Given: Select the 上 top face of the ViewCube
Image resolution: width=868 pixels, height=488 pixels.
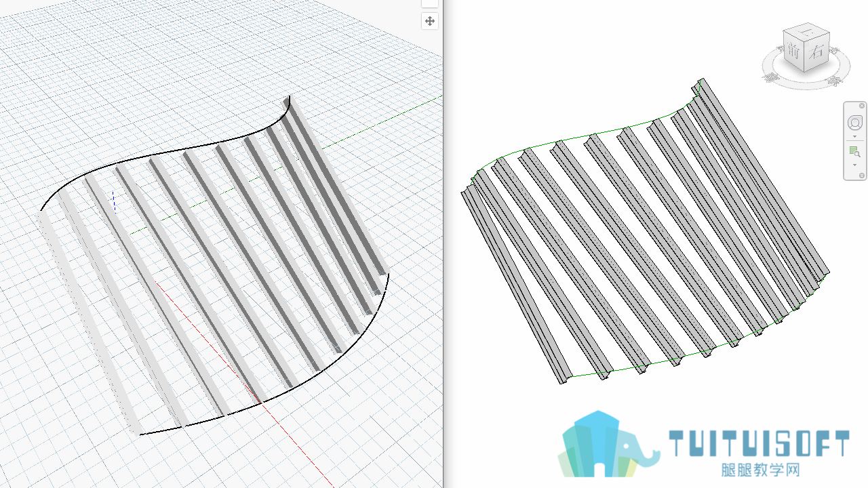Looking at the screenshot, I should [x=807, y=31].
